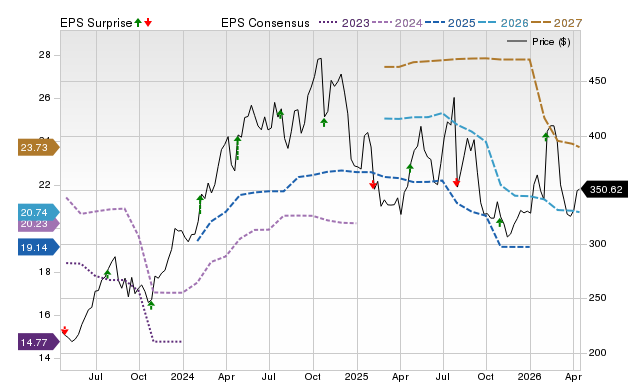This screenshot has width=640, height=382.
Task: Click the 18 label on the EPS axis
Action: (x=44, y=272)
